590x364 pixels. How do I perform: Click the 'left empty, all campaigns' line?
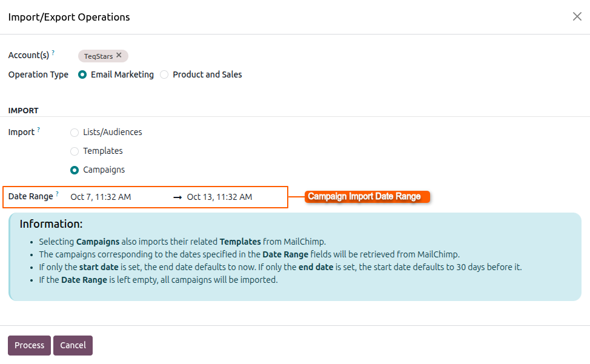pyautogui.click(x=159, y=280)
